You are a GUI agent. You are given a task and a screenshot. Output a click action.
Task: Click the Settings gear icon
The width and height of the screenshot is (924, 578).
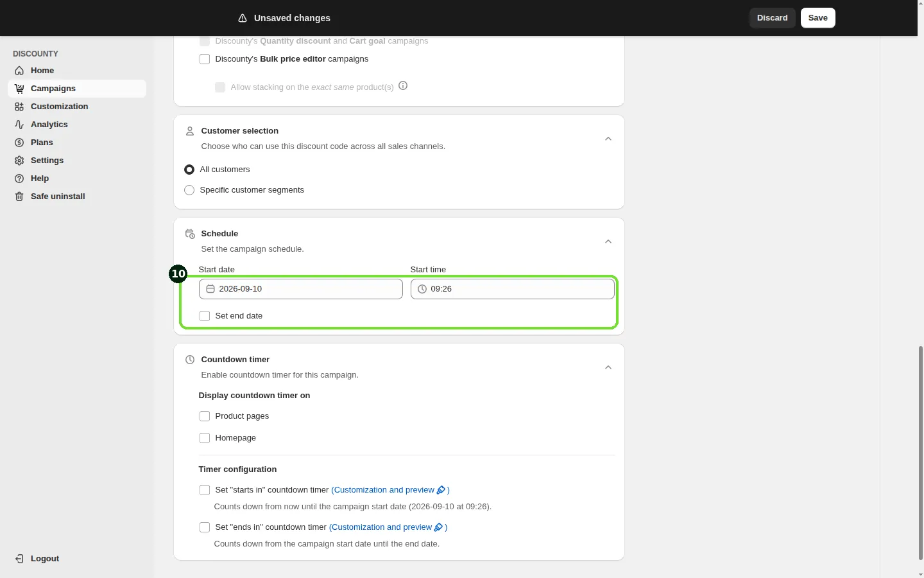(x=19, y=161)
